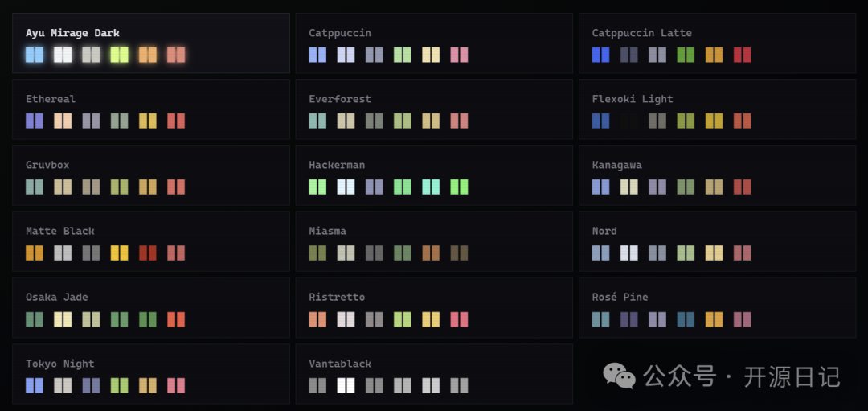Pick the Matte Black theme
This screenshot has height=411, width=868.
(x=151, y=241)
